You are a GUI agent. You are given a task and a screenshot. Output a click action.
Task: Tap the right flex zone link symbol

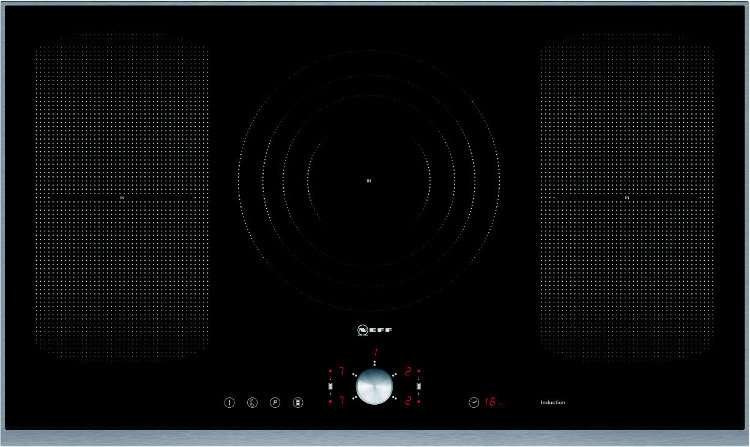pos(419,386)
